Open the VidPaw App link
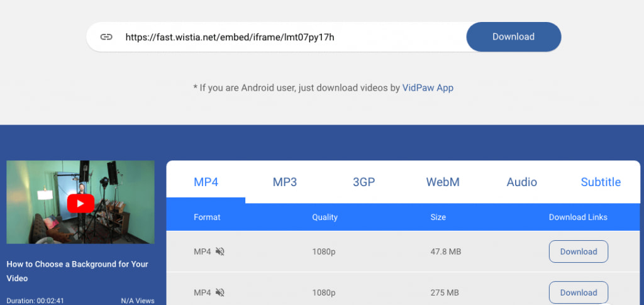The height and width of the screenshot is (305, 644). [x=428, y=88]
